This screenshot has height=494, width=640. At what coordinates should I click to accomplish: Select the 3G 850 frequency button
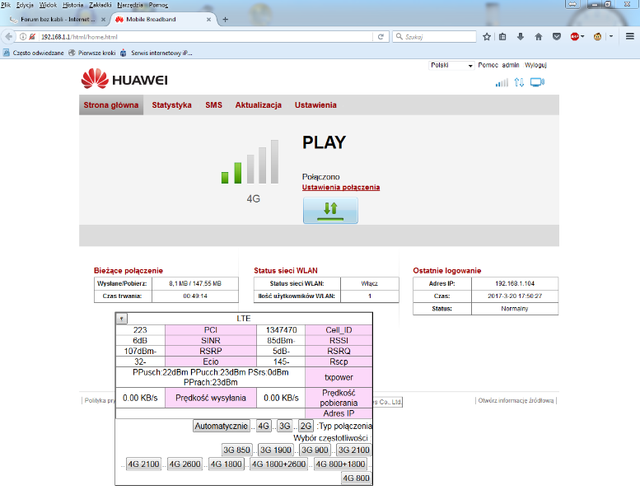point(237,450)
